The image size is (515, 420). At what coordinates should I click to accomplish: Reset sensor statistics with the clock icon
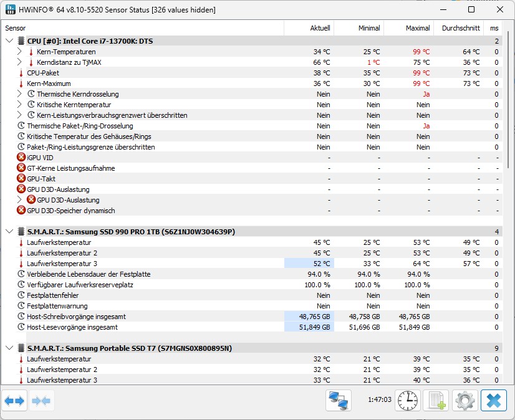point(408,401)
